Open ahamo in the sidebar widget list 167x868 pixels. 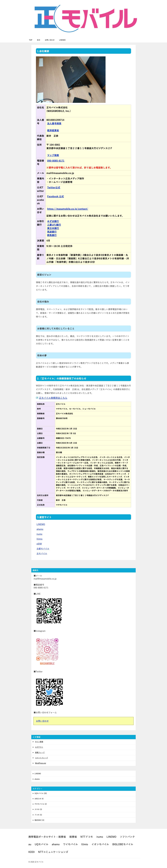tap(37, 779)
